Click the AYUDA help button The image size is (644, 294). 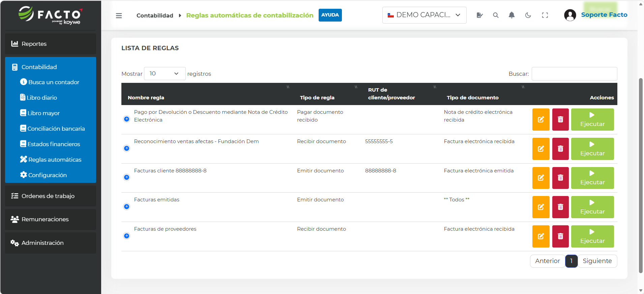click(330, 15)
